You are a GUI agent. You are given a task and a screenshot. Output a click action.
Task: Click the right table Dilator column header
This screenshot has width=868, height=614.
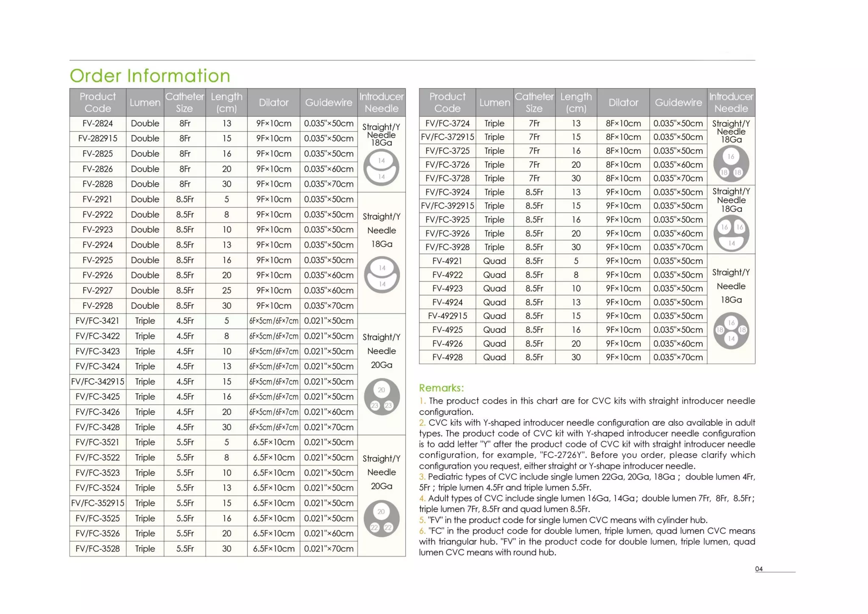(623, 103)
